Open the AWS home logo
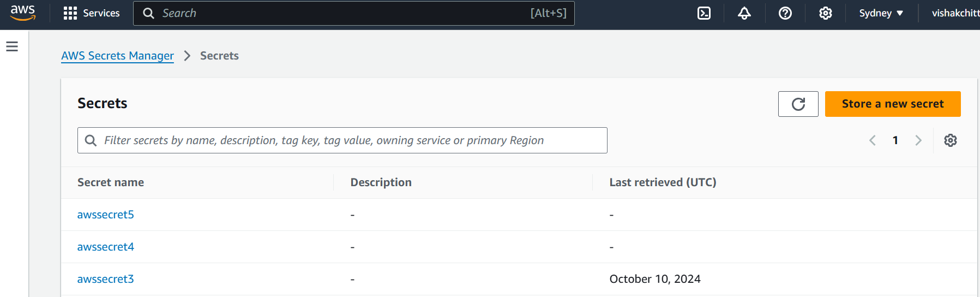Viewport: 980px width, 297px height. pyautogui.click(x=23, y=13)
